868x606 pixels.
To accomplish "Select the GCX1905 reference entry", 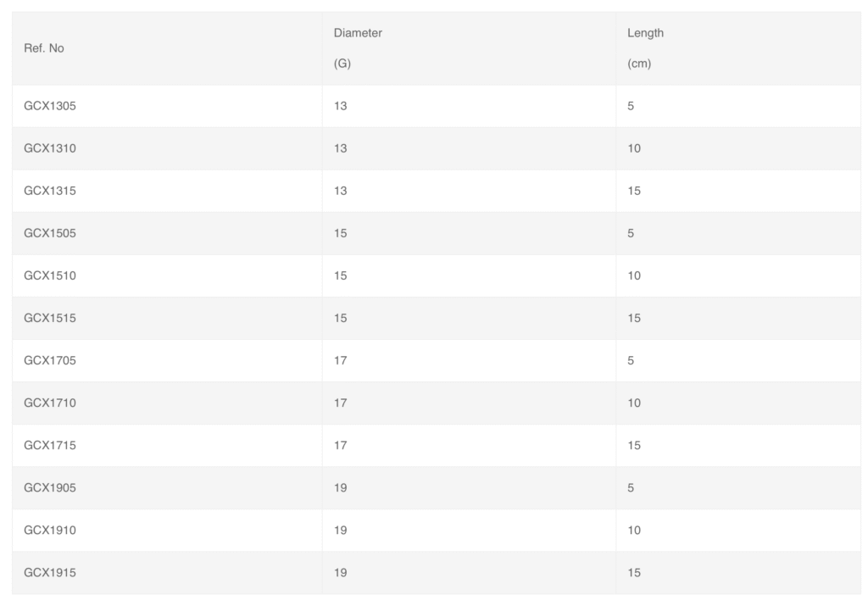I will click(x=50, y=487).
